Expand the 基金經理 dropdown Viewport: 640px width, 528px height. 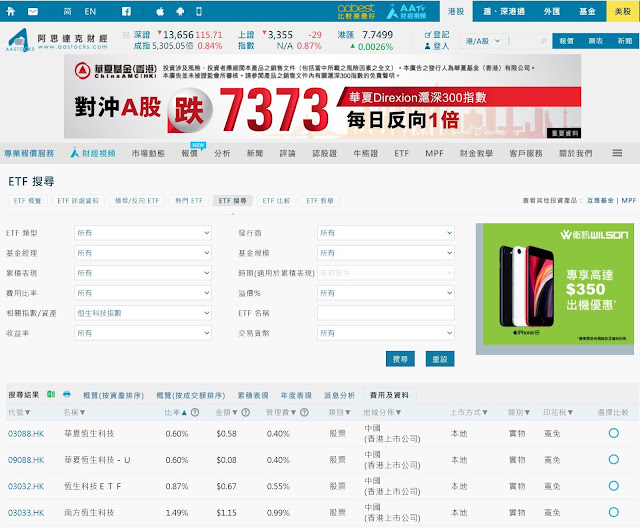click(143, 253)
